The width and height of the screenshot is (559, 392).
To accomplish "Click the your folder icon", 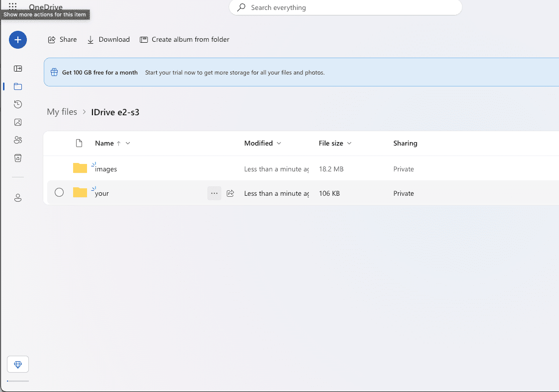I will click(80, 193).
